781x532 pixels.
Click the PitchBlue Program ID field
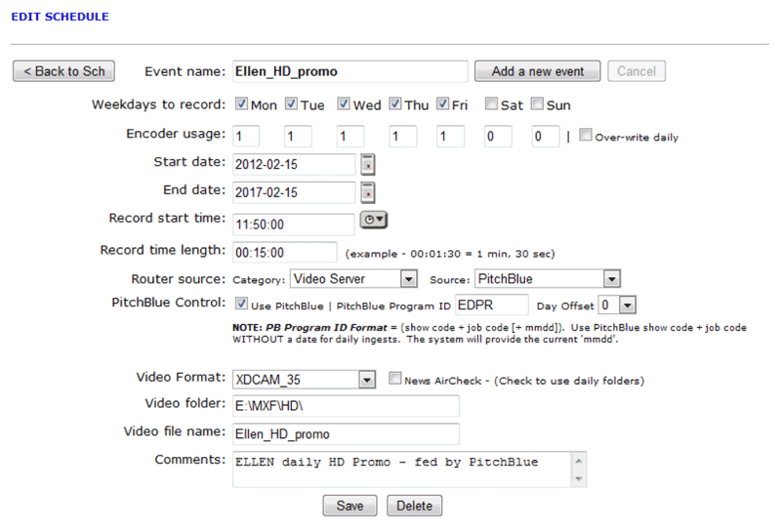click(492, 305)
